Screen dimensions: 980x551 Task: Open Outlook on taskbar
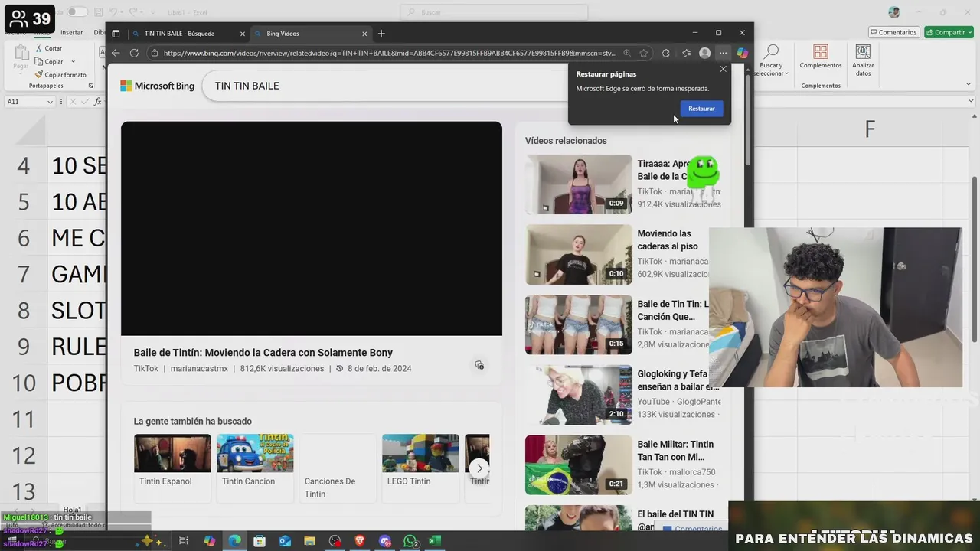tap(285, 541)
